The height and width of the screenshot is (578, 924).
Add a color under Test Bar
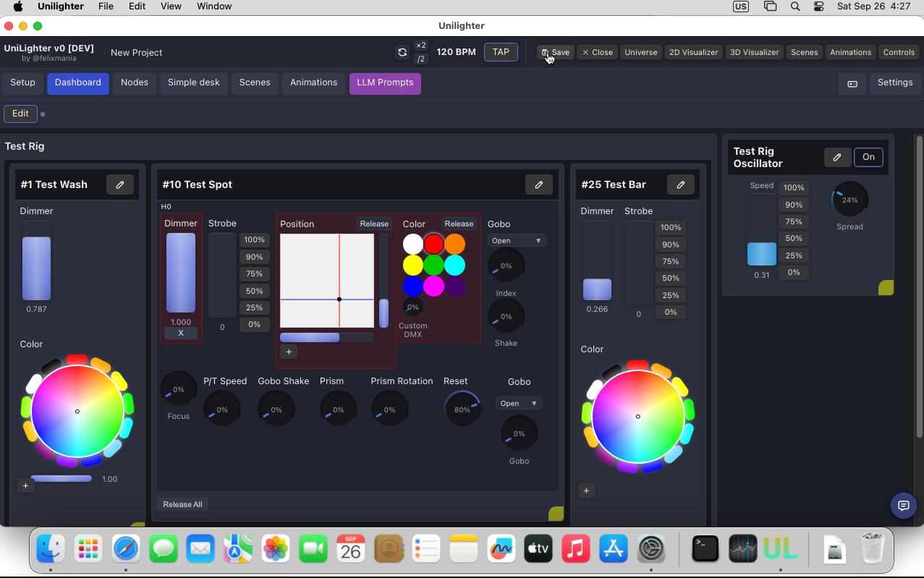(x=586, y=490)
